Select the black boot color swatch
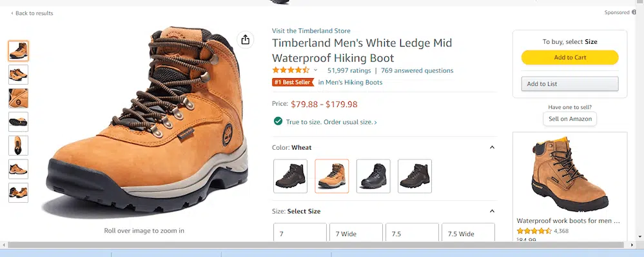The height and width of the screenshot is (257, 644). pyautogui.click(x=373, y=176)
